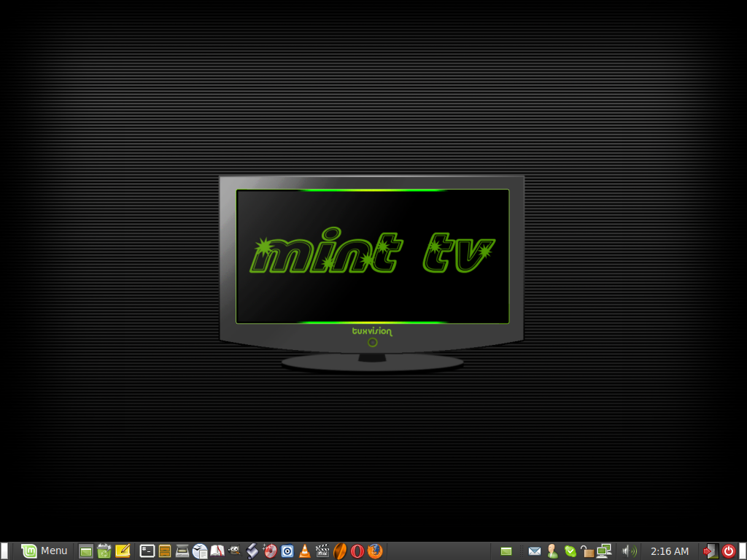Open the blue media player icon

pos(287,551)
